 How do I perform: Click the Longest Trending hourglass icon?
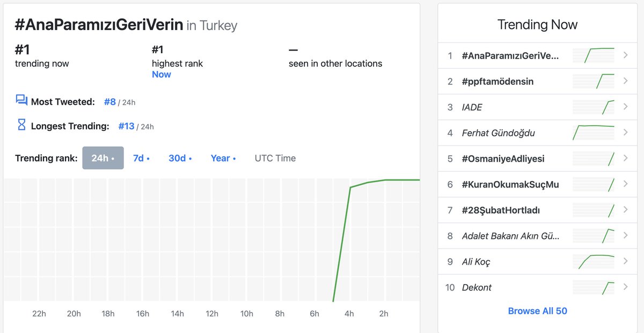click(21, 125)
